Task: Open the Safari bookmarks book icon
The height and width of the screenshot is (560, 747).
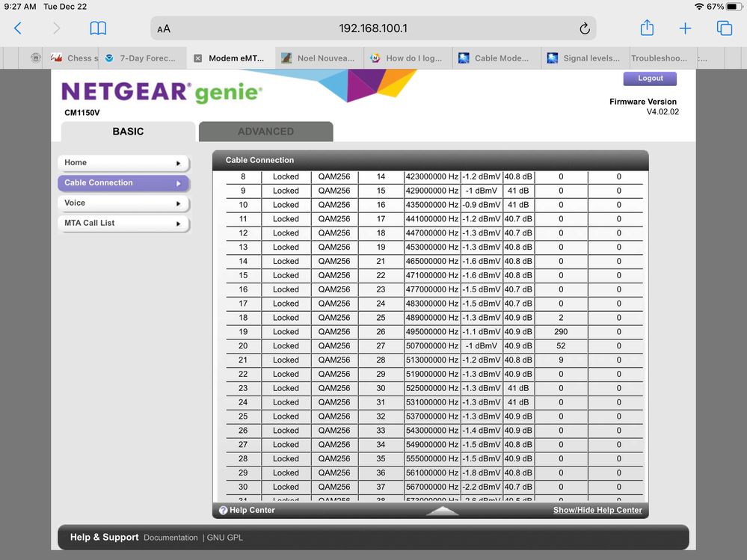Action: coord(98,28)
